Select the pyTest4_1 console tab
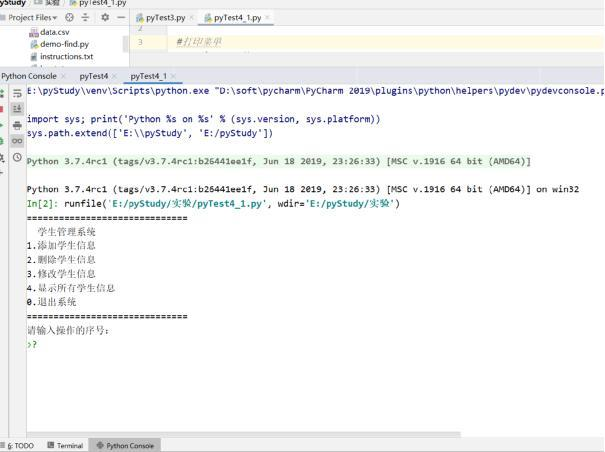This screenshot has height=452, width=605. [x=149, y=76]
